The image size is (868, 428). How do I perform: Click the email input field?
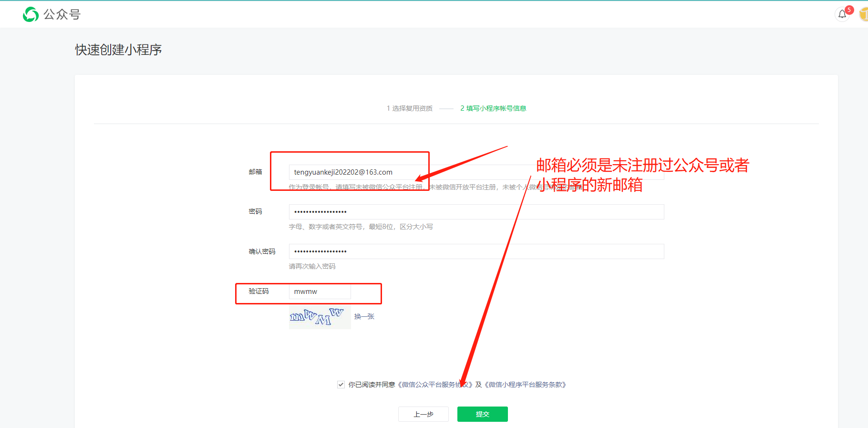476,172
